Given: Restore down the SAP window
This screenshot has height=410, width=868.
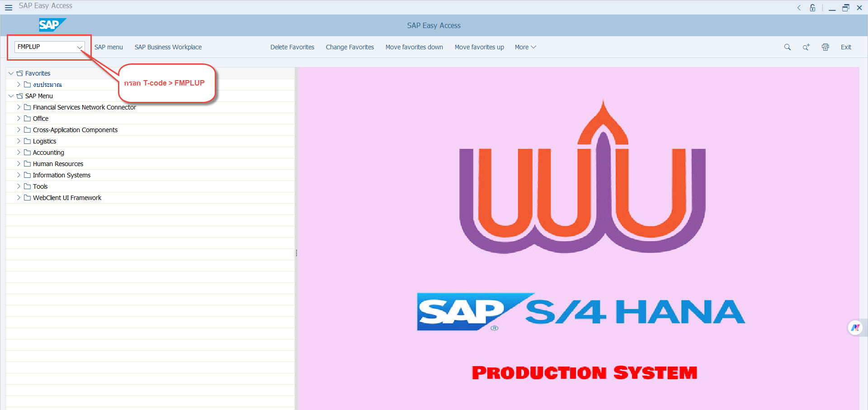Looking at the screenshot, I should point(845,8).
